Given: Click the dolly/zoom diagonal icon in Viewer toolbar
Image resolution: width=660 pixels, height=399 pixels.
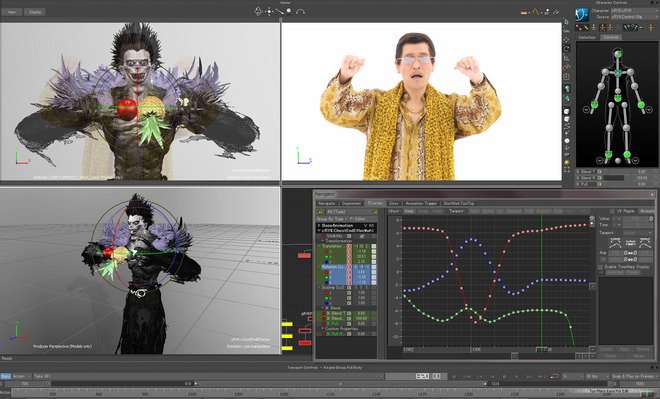Looking at the screenshot, I should coord(279,11).
